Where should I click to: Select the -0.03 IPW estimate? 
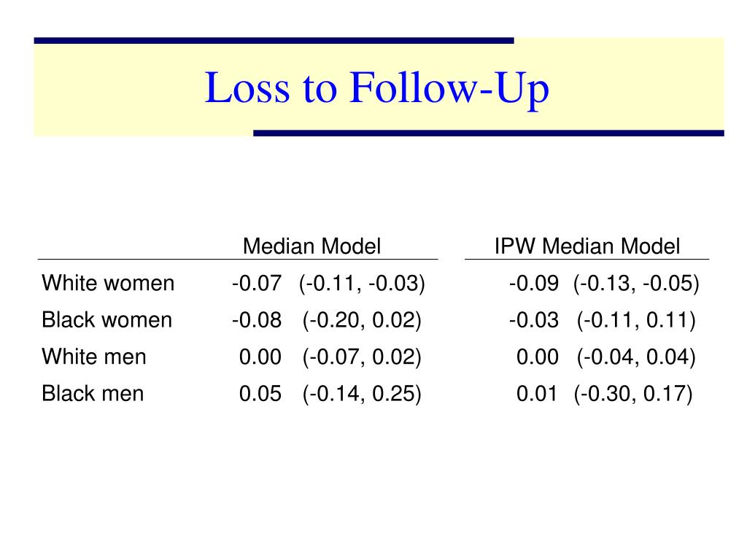tap(534, 319)
